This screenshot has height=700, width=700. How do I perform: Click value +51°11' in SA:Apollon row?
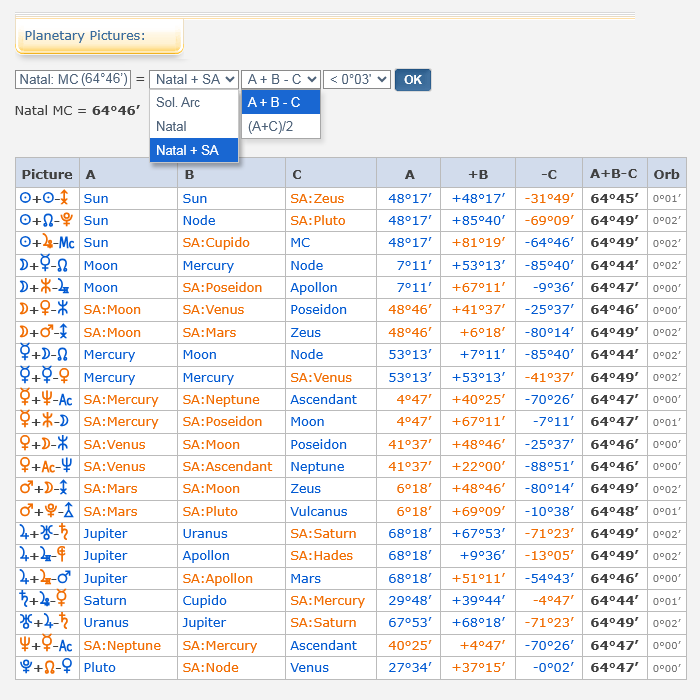coord(479,578)
